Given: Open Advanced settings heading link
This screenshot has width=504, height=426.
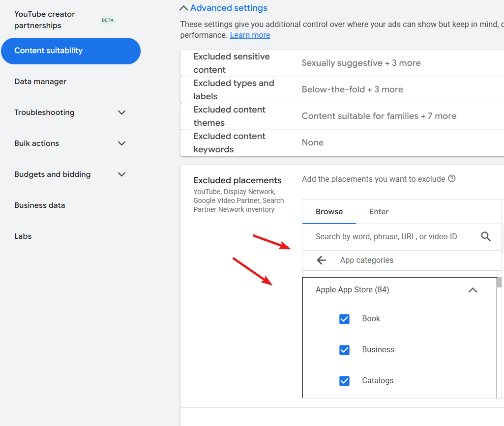Looking at the screenshot, I should point(229,8).
